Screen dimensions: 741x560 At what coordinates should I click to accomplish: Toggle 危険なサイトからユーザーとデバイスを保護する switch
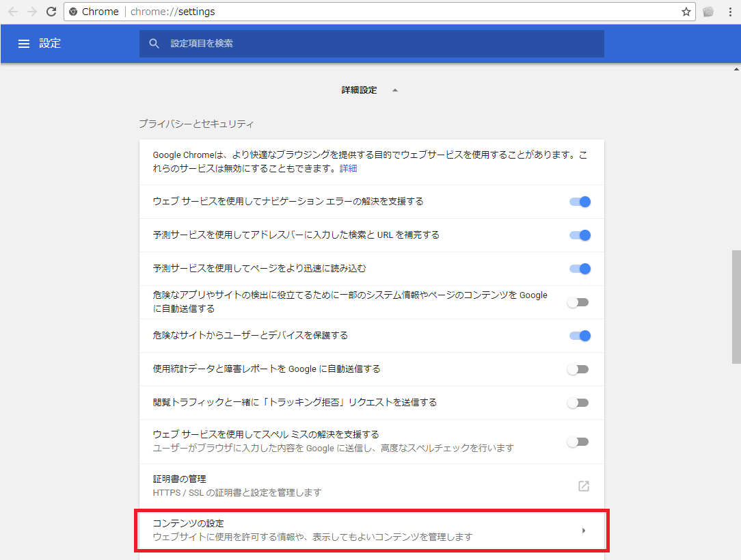point(580,336)
